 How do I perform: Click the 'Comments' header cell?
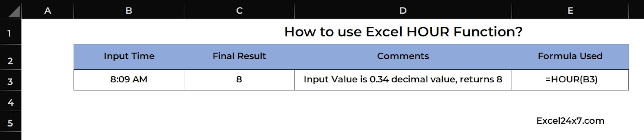pos(403,56)
